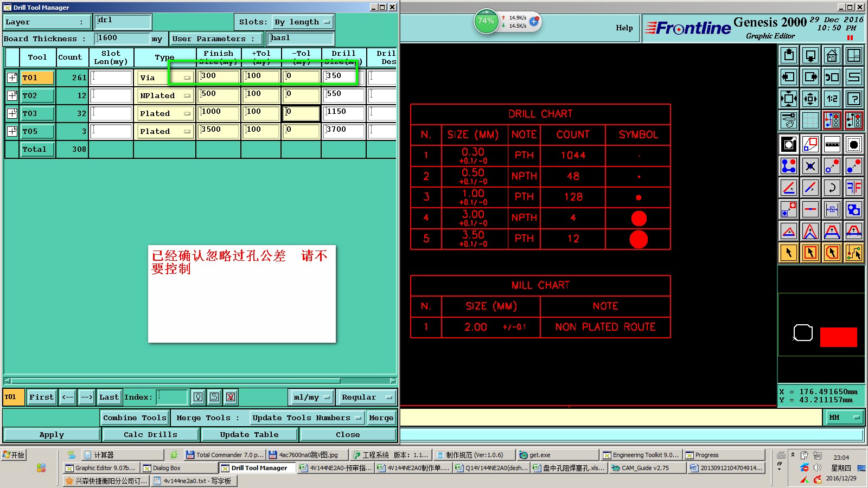The image size is (868, 488).
Task: Open the Update Tools Numbers dropdown
Action: pyautogui.click(x=307, y=418)
